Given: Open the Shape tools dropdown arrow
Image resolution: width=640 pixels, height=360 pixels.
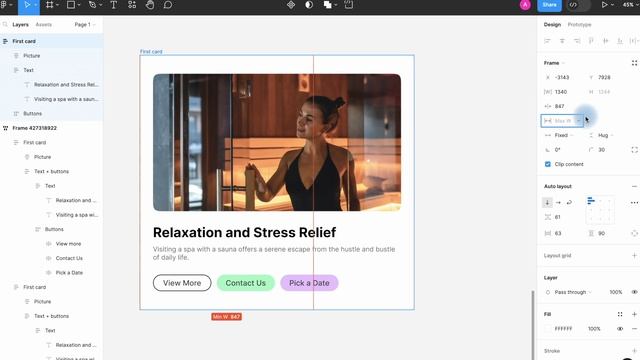Looking at the screenshot, I should click(79, 5).
